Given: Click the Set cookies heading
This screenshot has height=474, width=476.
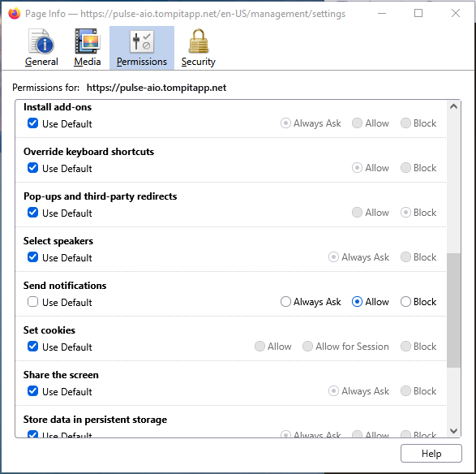Looking at the screenshot, I should pos(49,330).
